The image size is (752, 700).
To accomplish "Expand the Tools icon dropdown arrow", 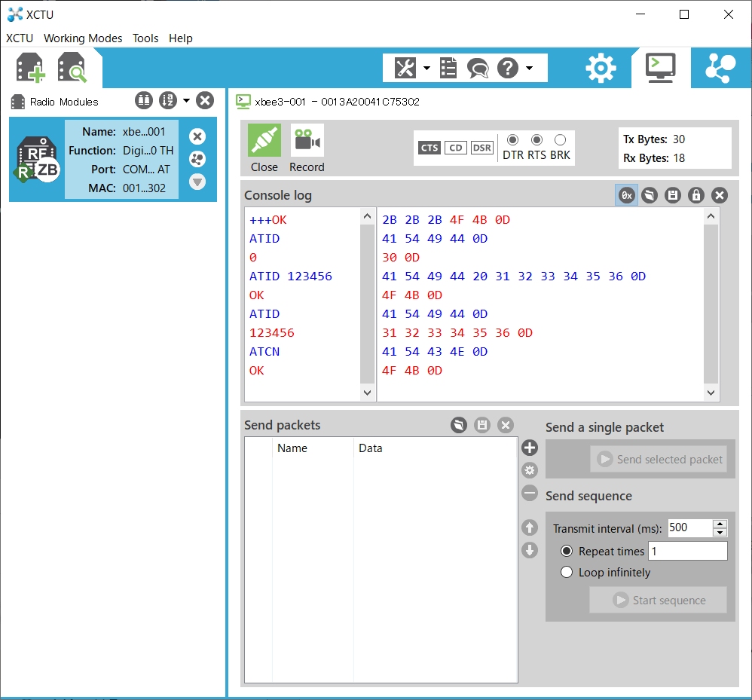I will tap(426, 68).
